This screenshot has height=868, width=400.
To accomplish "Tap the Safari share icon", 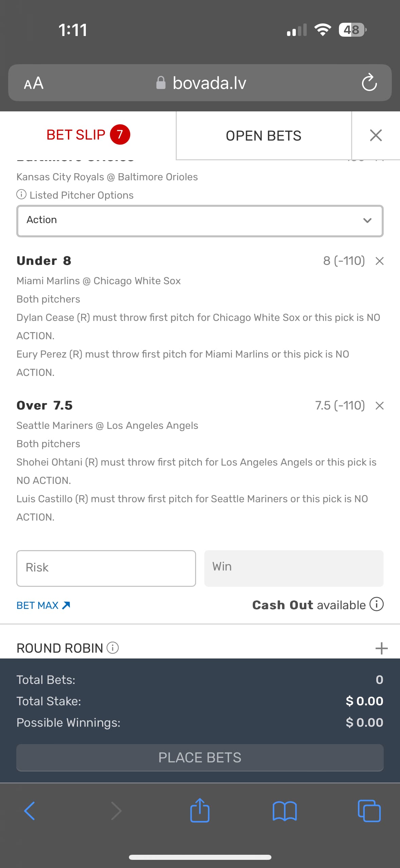I will pos(199,810).
